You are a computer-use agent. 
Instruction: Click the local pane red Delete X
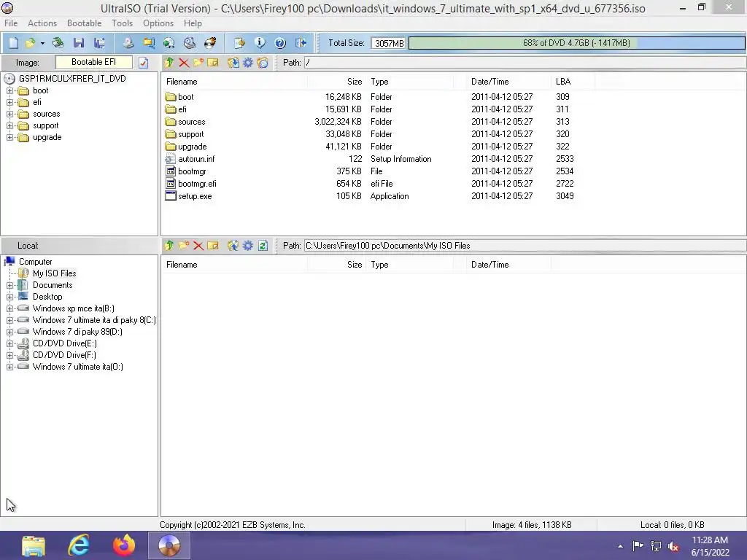[198, 246]
